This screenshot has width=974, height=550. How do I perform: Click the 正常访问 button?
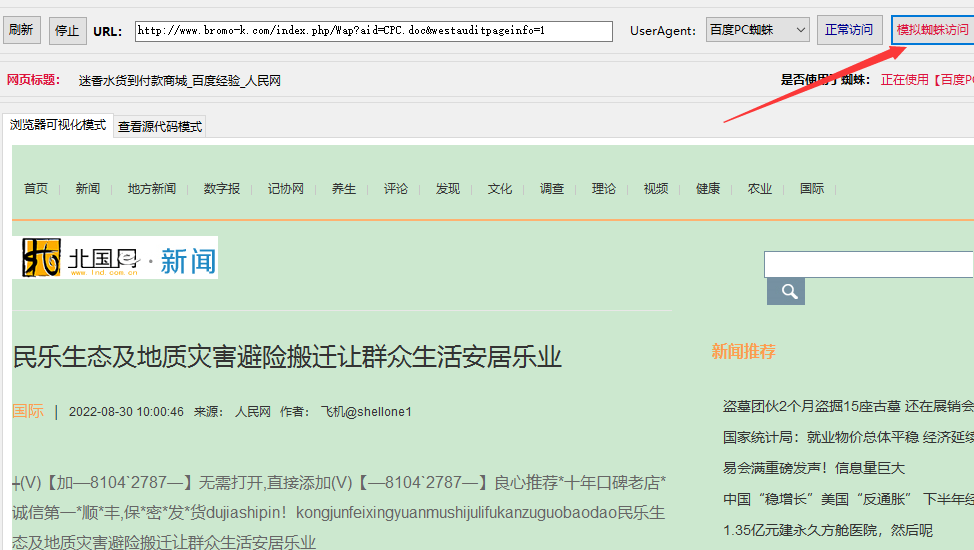point(848,31)
